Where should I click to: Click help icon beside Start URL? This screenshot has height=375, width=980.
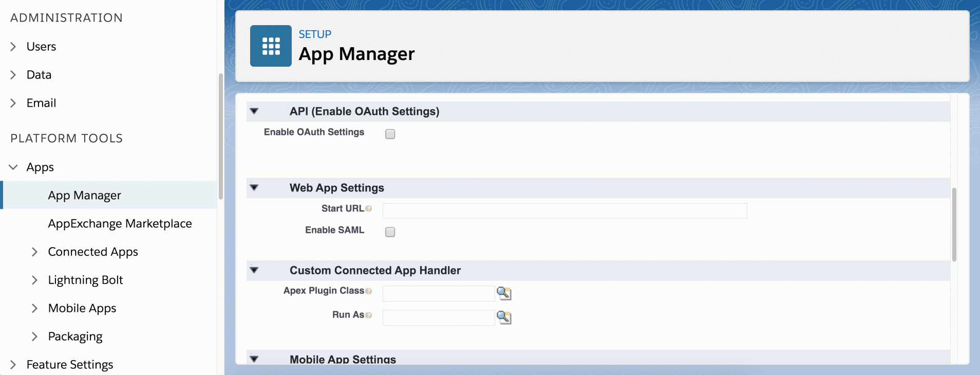[x=369, y=209]
